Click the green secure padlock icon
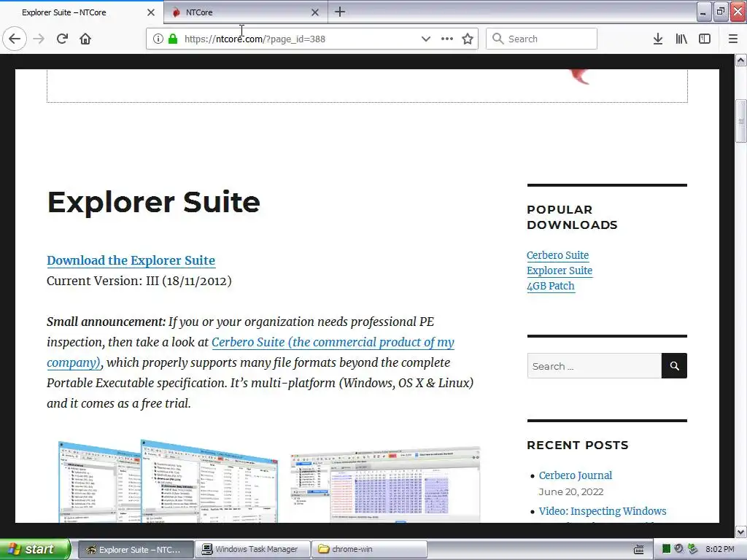Screen dimensions: 747x560 [x=173, y=39]
